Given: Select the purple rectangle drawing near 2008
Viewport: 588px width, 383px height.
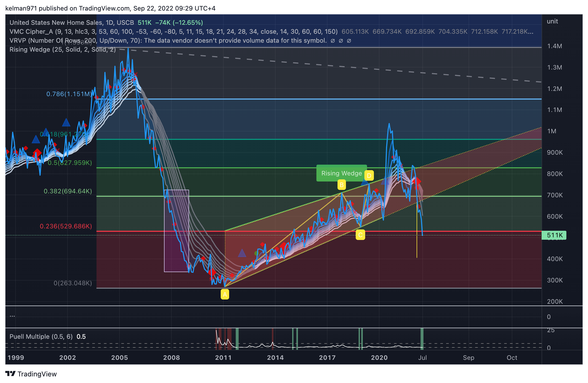Looking at the screenshot, I should coord(176,231).
